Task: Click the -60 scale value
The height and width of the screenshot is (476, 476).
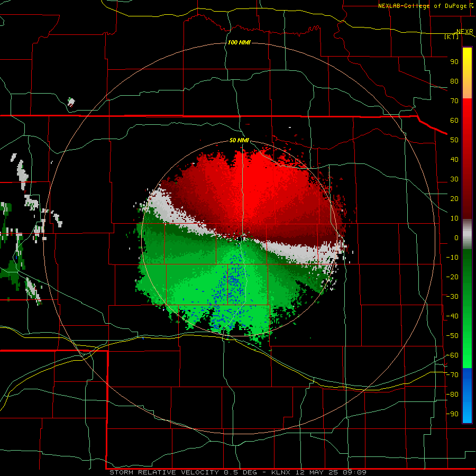Action: pos(452,355)
